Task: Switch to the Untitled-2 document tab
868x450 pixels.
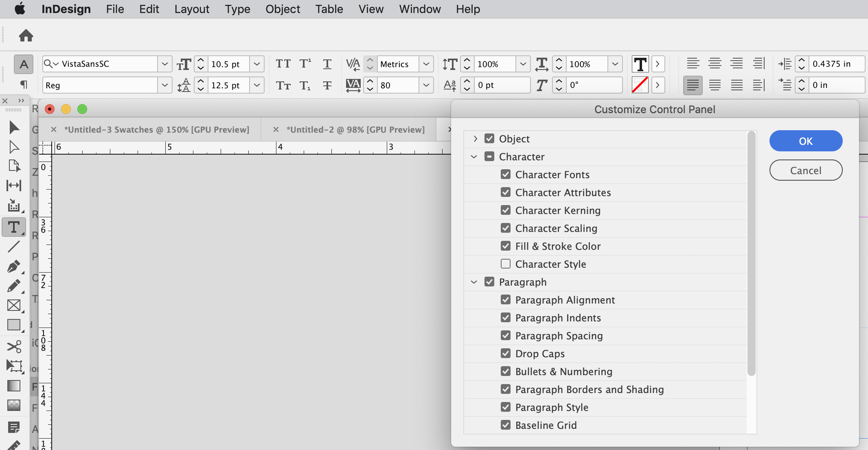Action: click(x=355, y=129)
